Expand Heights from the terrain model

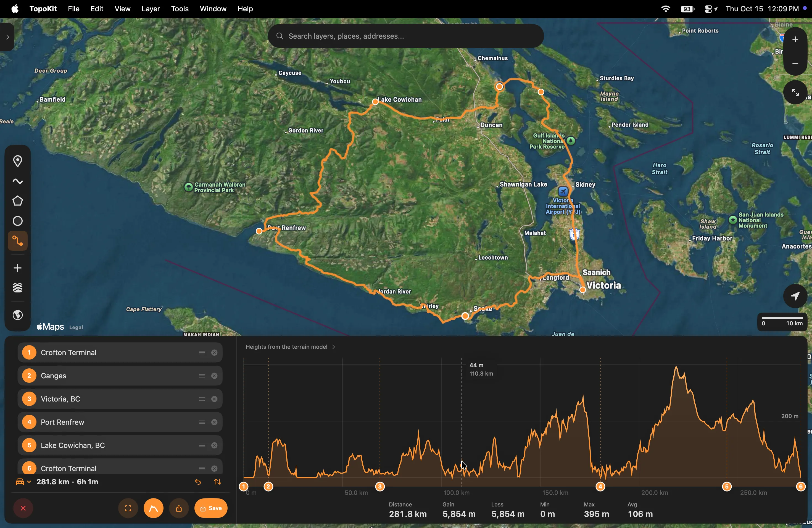tap(291, 347)
